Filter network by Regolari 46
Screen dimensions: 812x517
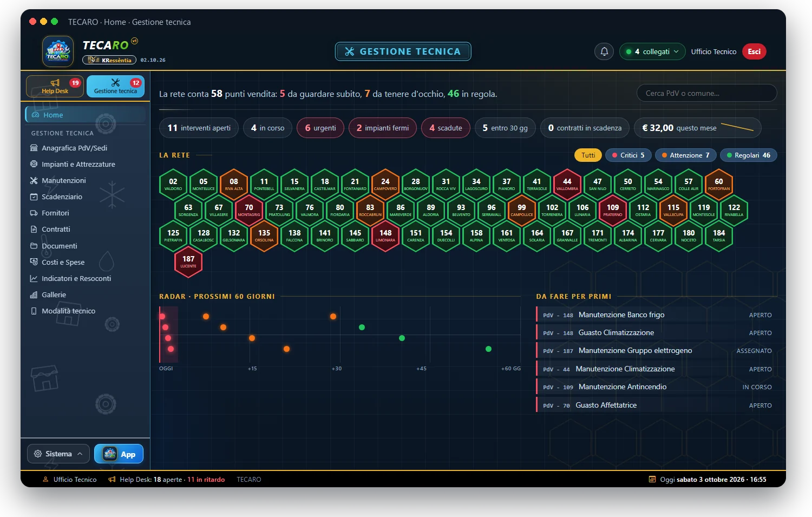coord(749,155)
